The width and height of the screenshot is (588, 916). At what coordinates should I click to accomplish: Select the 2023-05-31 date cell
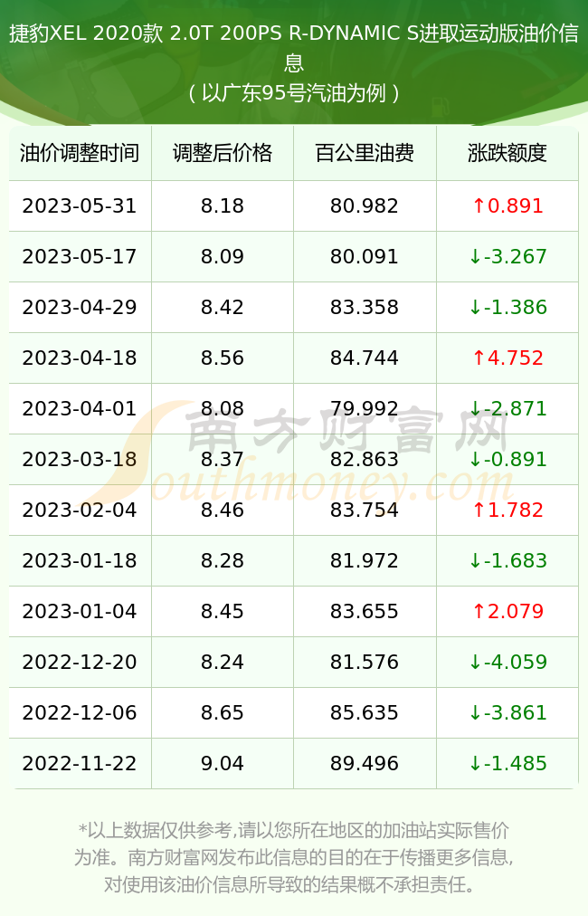80,205
